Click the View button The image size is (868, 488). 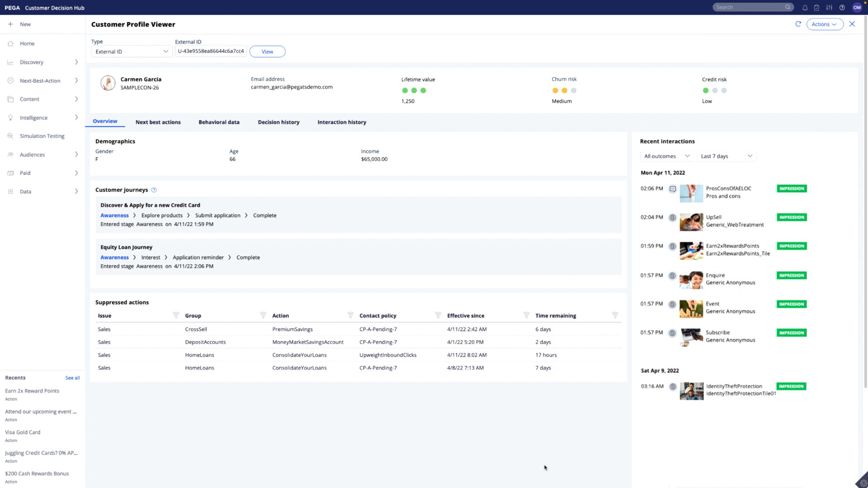(x=267, y=52)
